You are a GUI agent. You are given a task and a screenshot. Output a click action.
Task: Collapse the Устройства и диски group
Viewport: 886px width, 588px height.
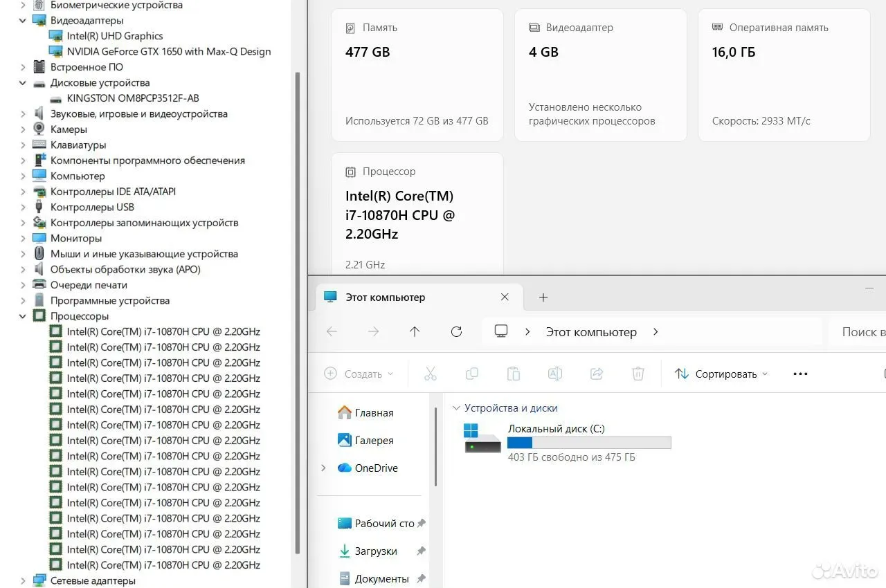(455, 408)
